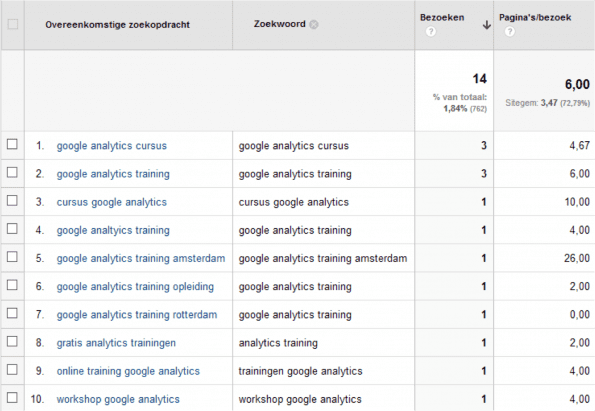Click the 26,00 pages per visit value
Image resolution: width=595 pixels, height=411 pixels.
point(577,258)
